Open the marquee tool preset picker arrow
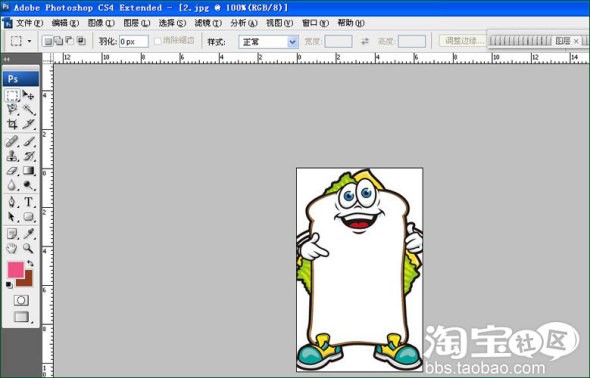This screenshot has height=378, width=590. (x=30, y=41)
